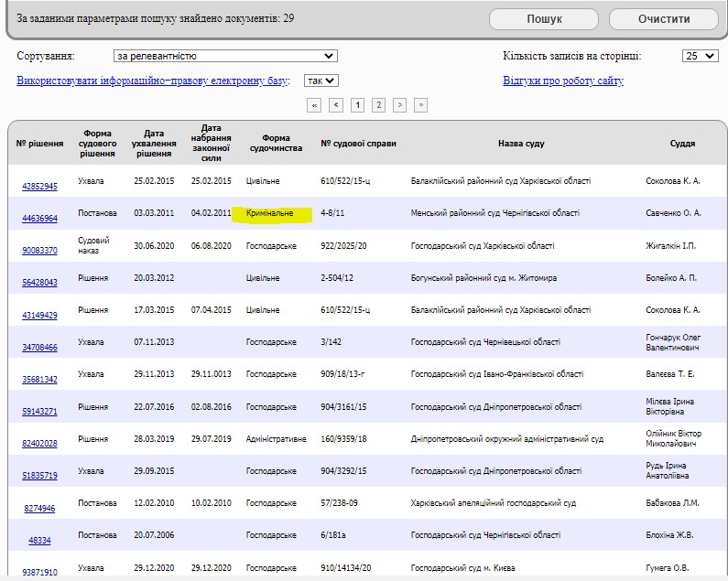Screen dimensions: 728x581
Task: Change records per page dropdown
Action: [700, 56]
